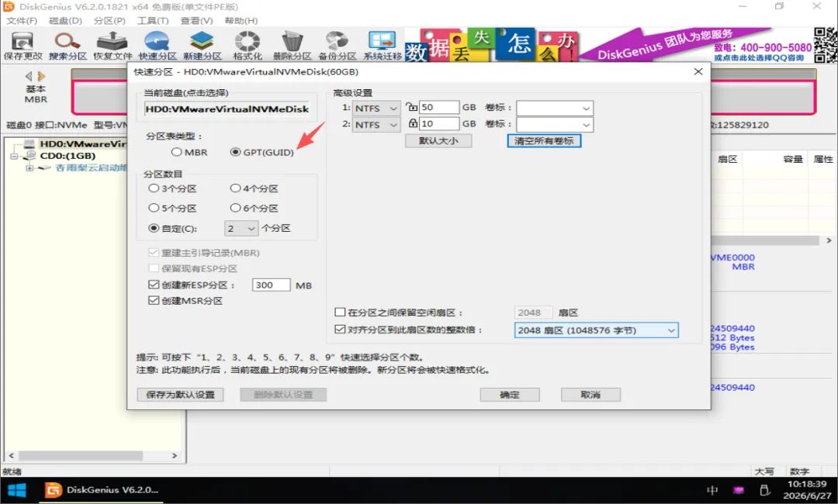Select the 格式化 format tool

pyautogui.click(x=248, y=46)
